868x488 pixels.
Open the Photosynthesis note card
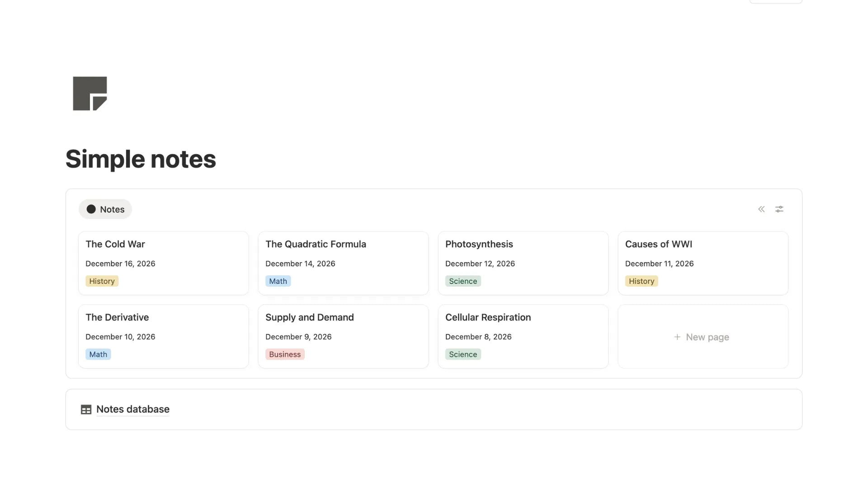pyautogui.click(x=523, y=263)
